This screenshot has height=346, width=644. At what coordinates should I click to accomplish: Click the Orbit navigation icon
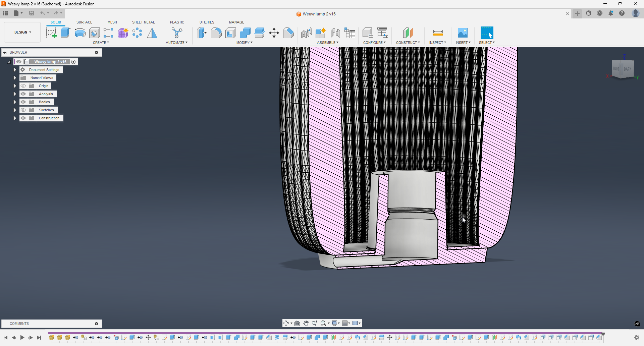tap(286, 323)
